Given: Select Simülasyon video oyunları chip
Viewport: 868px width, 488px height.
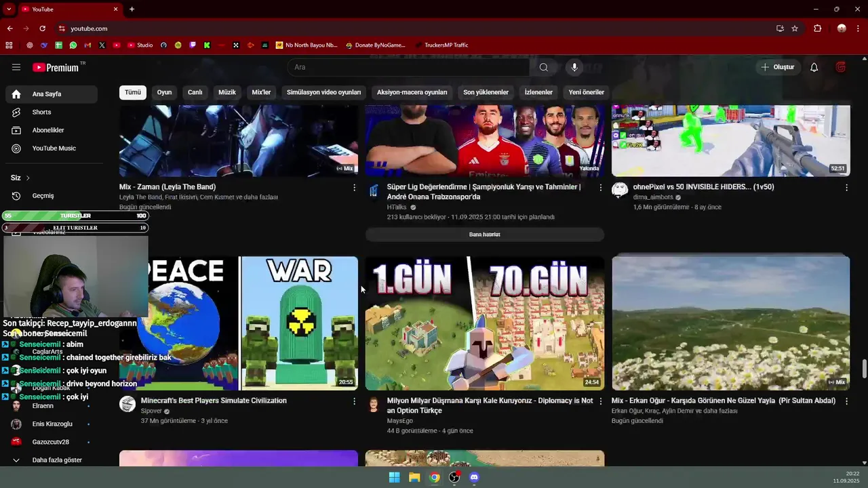Looking at the screenshot, I should click(x=324, y=92).
